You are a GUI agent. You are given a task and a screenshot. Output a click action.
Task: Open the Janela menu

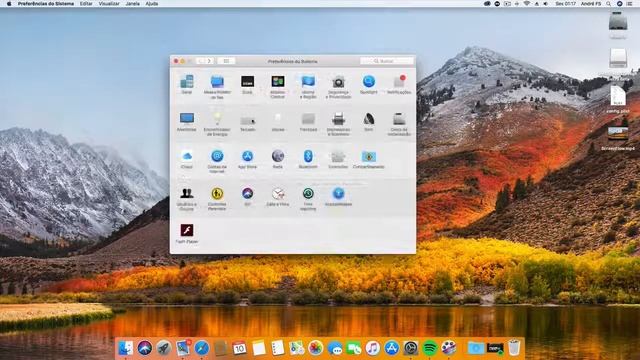point(133,4)
